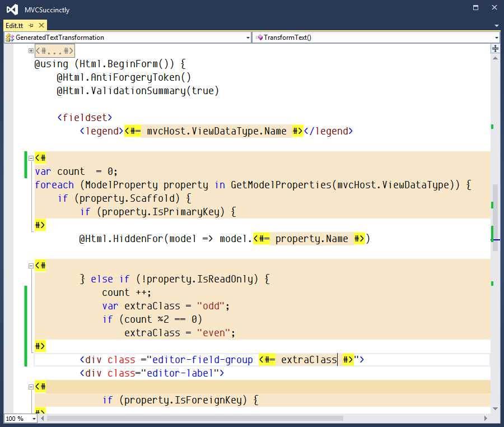Click 'mvcHost.ViewDataType.Name' in the legend
504x427 pixels.
coord(216,131)
